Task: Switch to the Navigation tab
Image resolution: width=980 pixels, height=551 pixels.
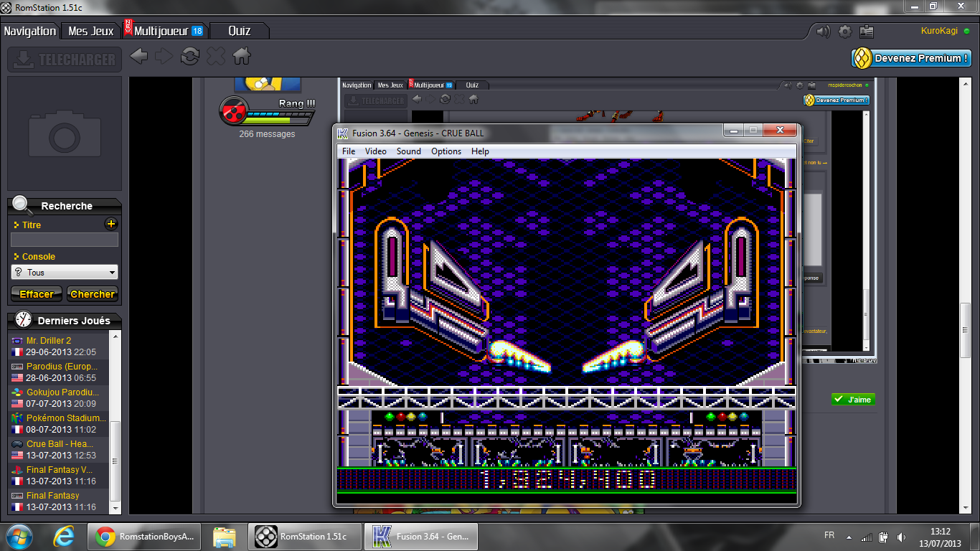Action: (x=29, y=31)
